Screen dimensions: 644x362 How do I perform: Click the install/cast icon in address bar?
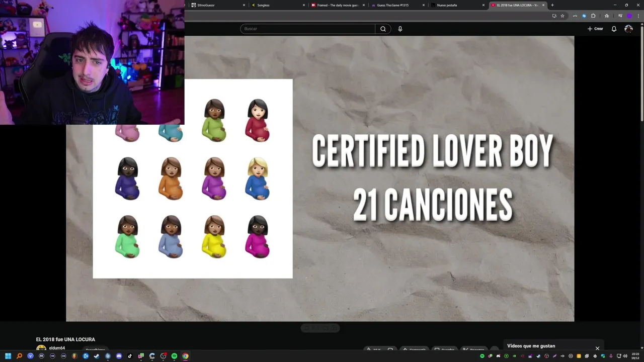tap(554, 16)
